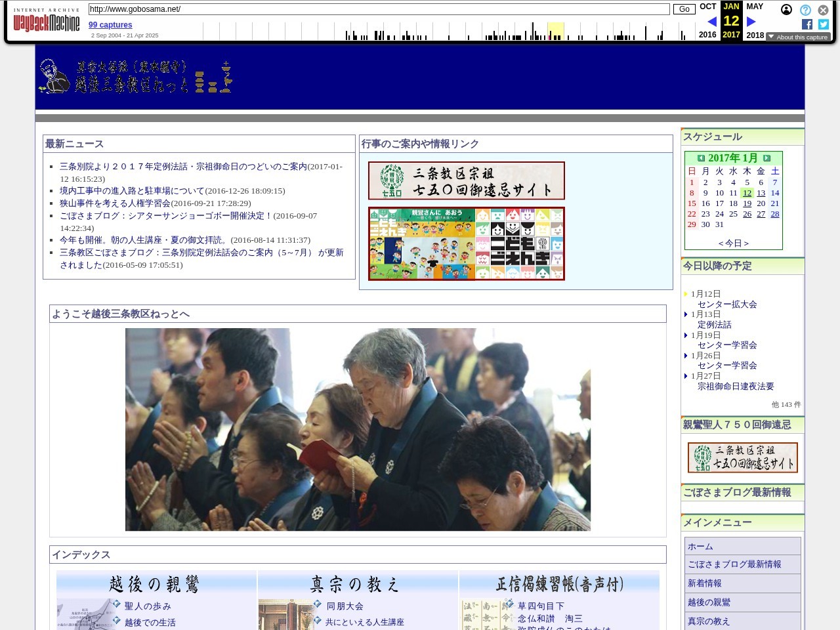Open ホーム in the main menu
This screenshot has height=630, width=840.
pos(700,547)
